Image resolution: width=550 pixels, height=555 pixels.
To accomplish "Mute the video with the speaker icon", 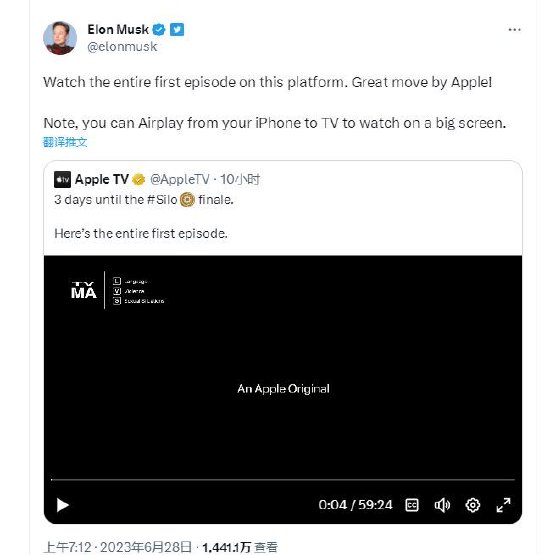I will coord(442,505).
